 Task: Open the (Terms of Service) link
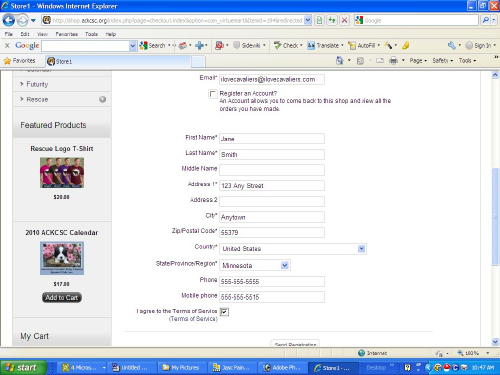click(x=193, y=319)
